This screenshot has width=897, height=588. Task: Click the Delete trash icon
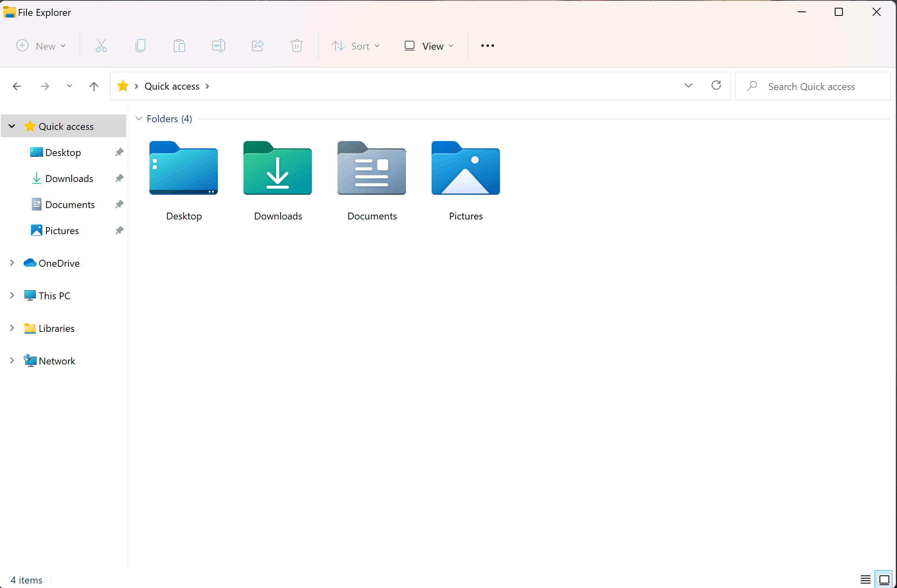[x=297, y=46]
